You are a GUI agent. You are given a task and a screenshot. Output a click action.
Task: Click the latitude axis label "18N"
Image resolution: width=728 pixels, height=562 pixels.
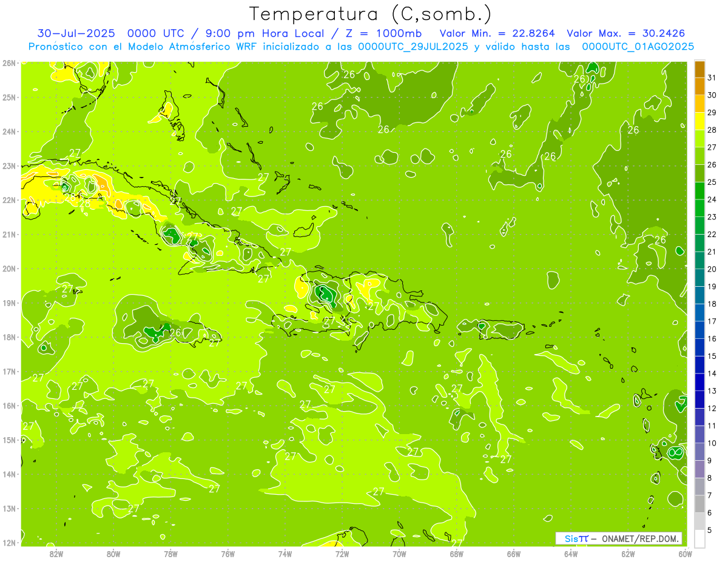[8, 337]
